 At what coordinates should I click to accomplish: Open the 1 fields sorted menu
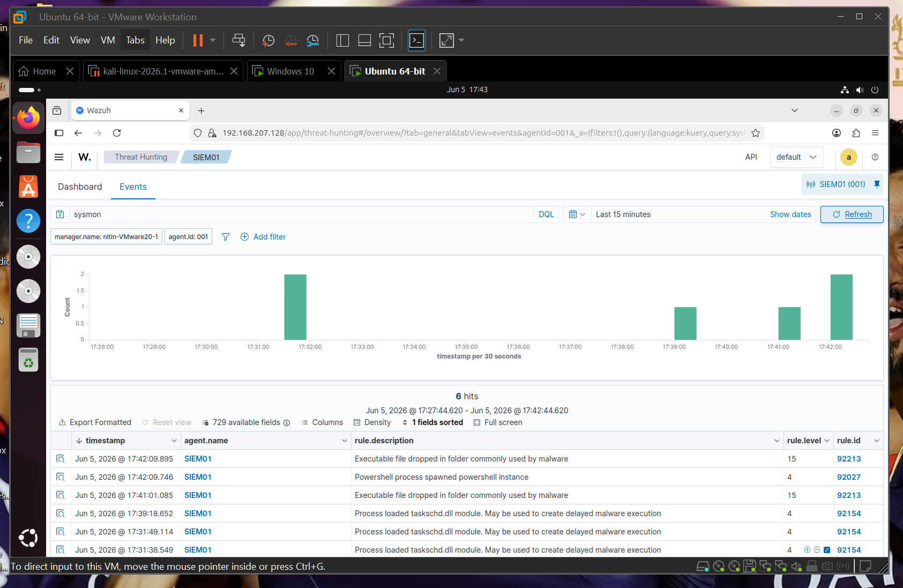pyautogui.click(x=432, y=422)
